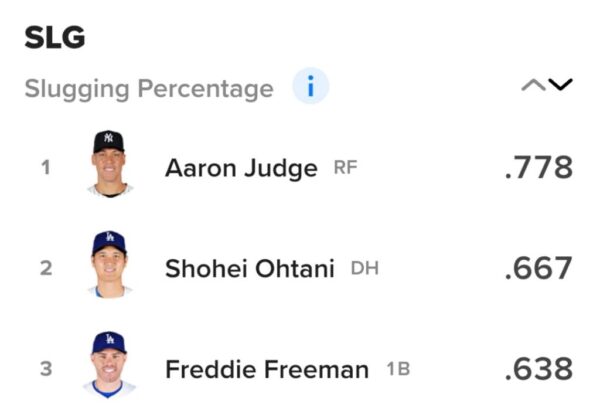Click the .638 slugging value
The height and width of the screenshot is (411, 600).
(539, 369)
